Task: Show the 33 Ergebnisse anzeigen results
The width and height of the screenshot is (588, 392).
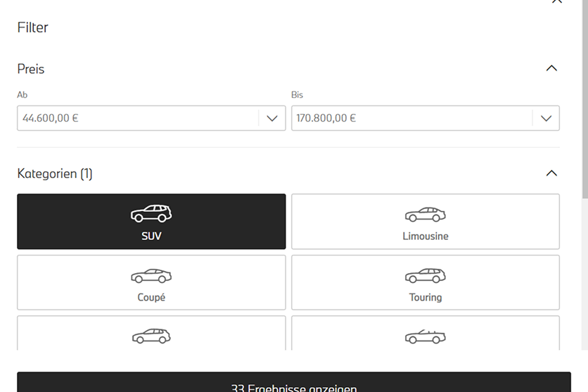Action: 294,384
